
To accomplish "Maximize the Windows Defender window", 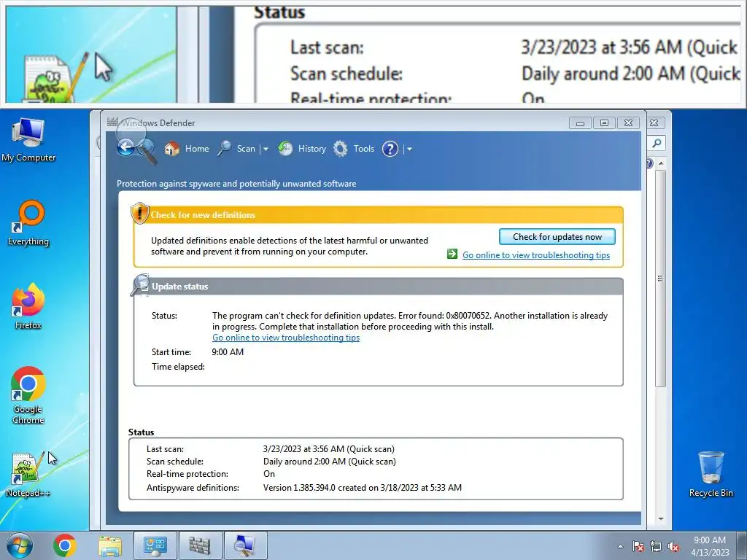I will click(604, 122).
